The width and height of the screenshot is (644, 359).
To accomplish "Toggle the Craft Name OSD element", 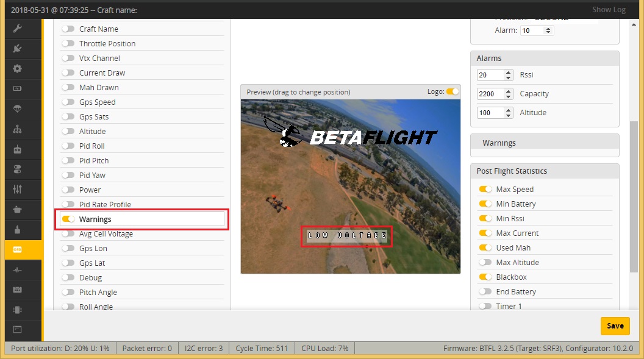I will (68, 29).
